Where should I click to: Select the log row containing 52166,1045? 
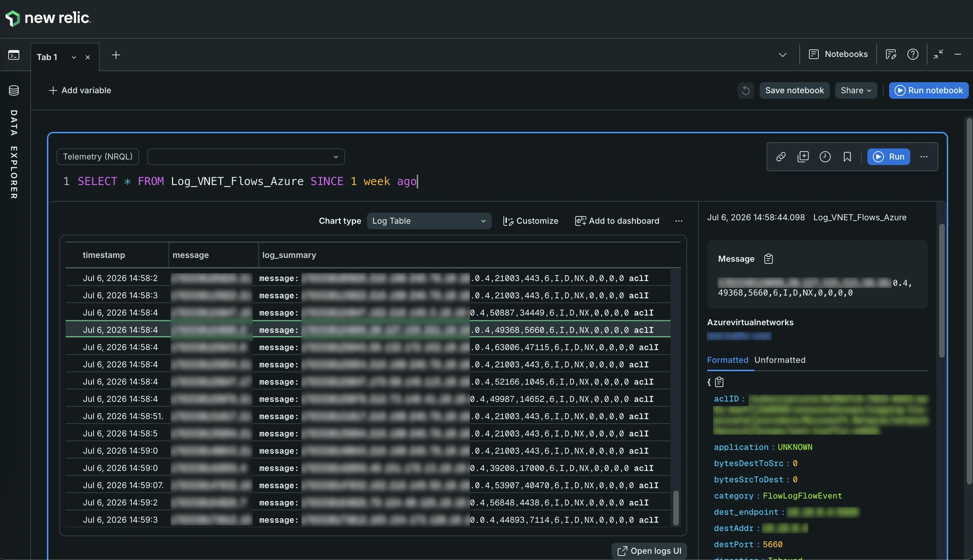pyautogui.click(x=368, y=382)
